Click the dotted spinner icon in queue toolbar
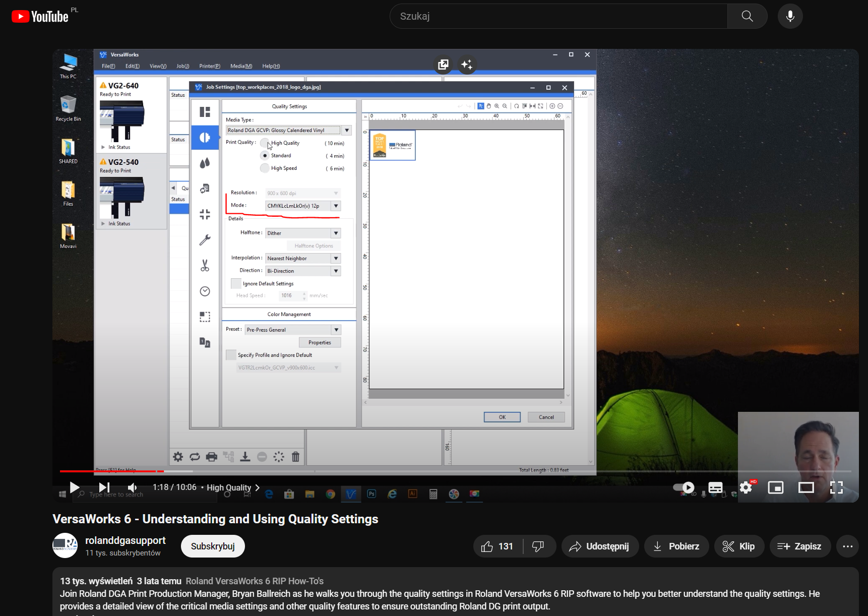The width and height of the screenshot is (868, 616). pos(279,457)
